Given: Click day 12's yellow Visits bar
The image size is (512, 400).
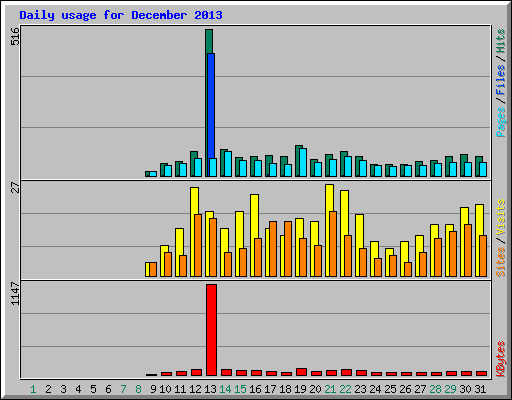Looking at the screenshot, I should pyautogui.click(x=194, y=201).
